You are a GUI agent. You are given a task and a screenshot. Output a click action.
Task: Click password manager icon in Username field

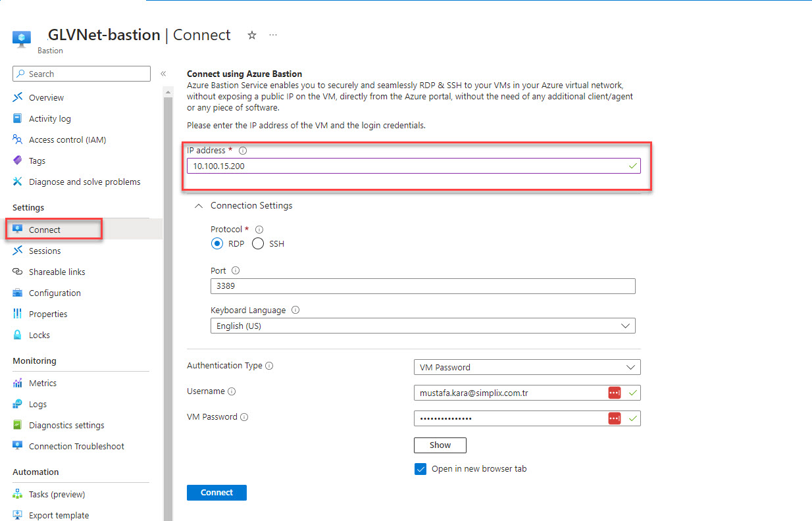pos(614,393)
